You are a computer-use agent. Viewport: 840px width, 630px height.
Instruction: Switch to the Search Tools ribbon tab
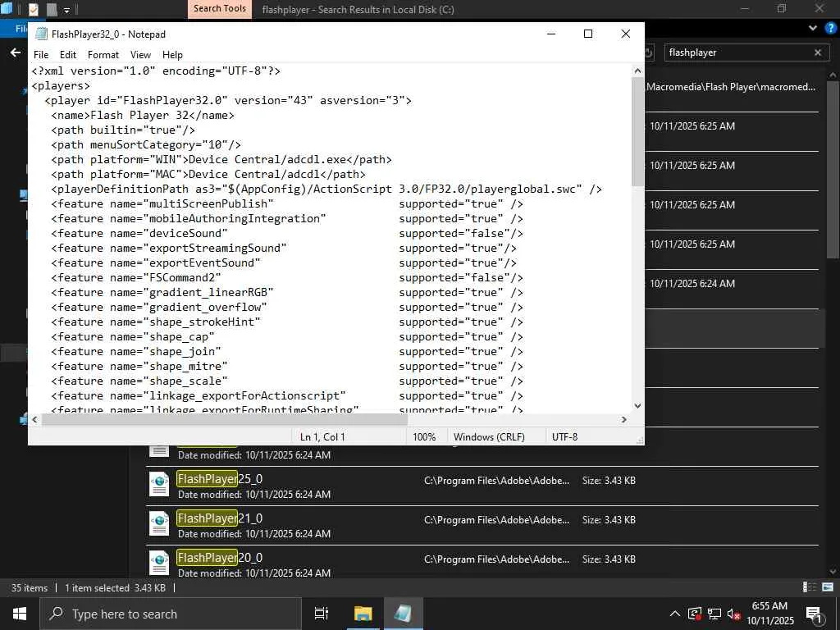(x=220, y=8)
